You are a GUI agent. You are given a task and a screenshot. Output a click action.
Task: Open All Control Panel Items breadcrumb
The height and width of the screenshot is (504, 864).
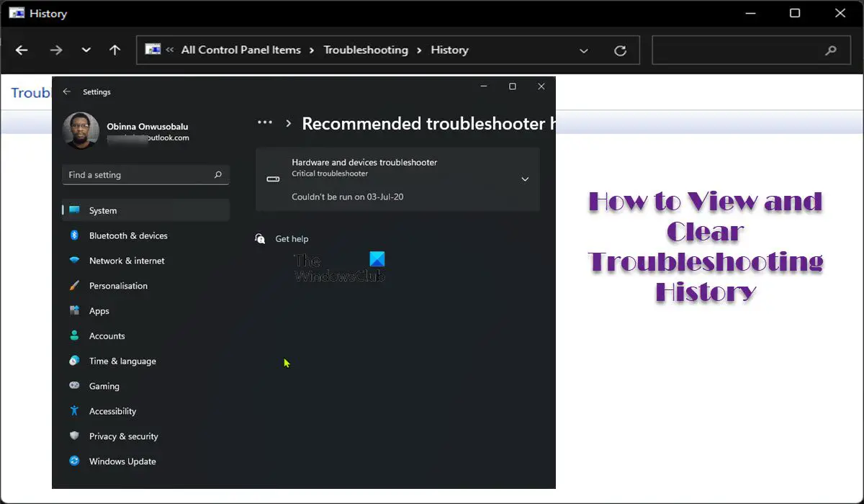click(x=241, y=50)
